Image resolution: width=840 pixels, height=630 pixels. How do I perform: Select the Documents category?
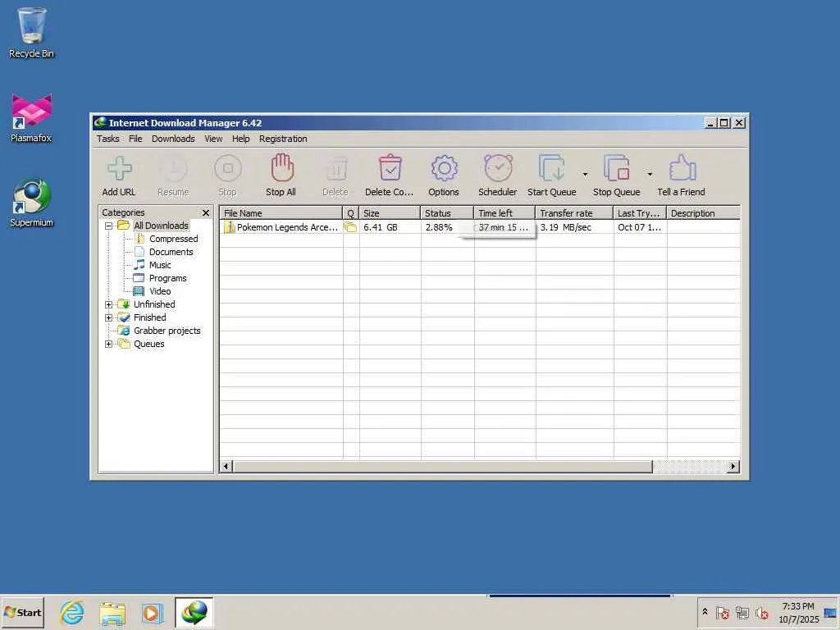pos(171,252)
